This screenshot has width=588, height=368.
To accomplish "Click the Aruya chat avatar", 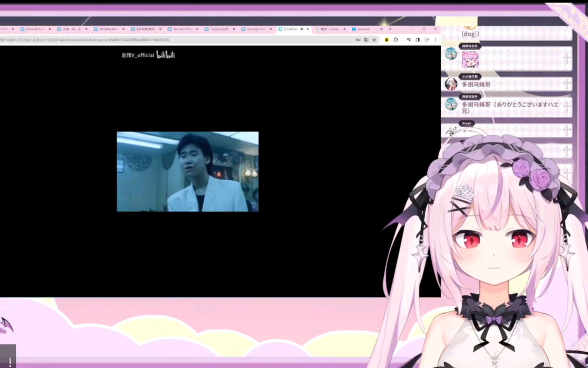I will click(451, 131).
